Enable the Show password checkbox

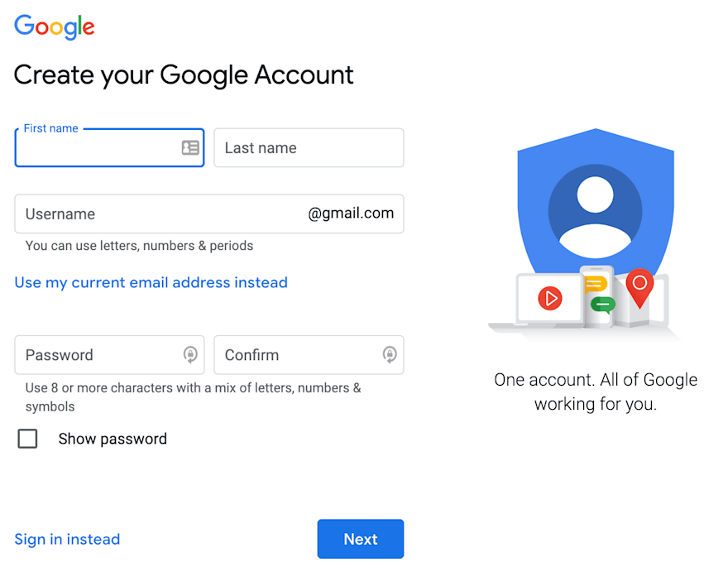tap(27, 438)
